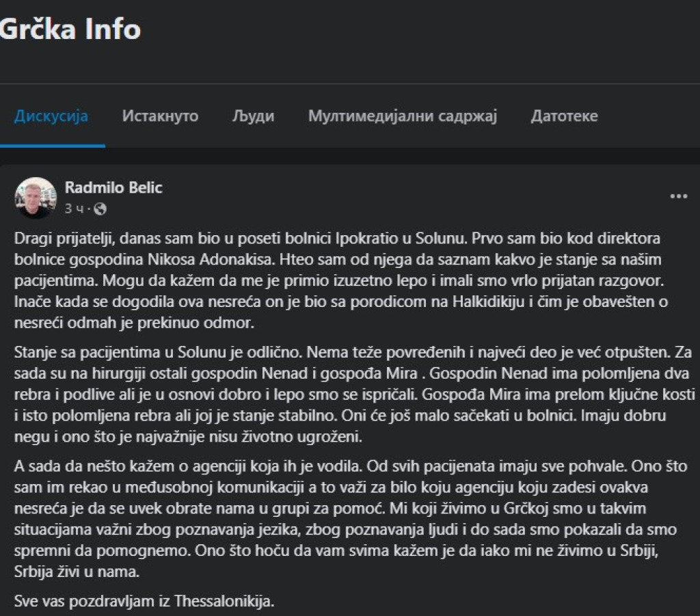This screenshot has width=700, height=616.
Task: Click the "3 ч" post timestamp
Action: [x=74, y=209]
